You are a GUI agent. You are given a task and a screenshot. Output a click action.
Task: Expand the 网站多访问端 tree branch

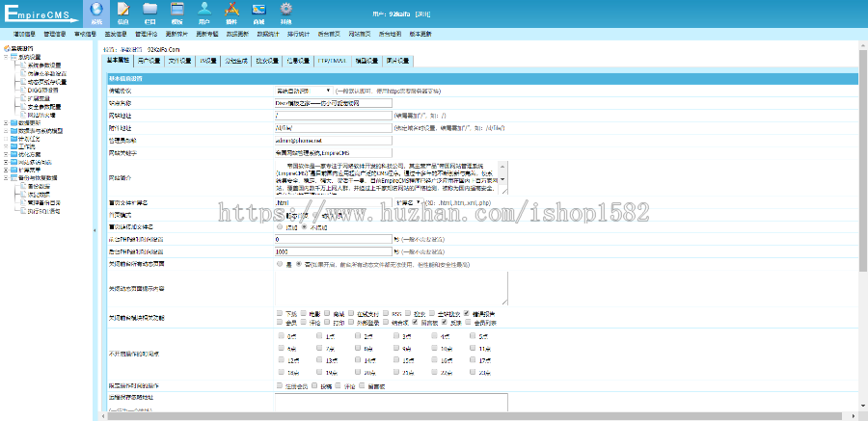pyautogui.click(x=6, y=162)
